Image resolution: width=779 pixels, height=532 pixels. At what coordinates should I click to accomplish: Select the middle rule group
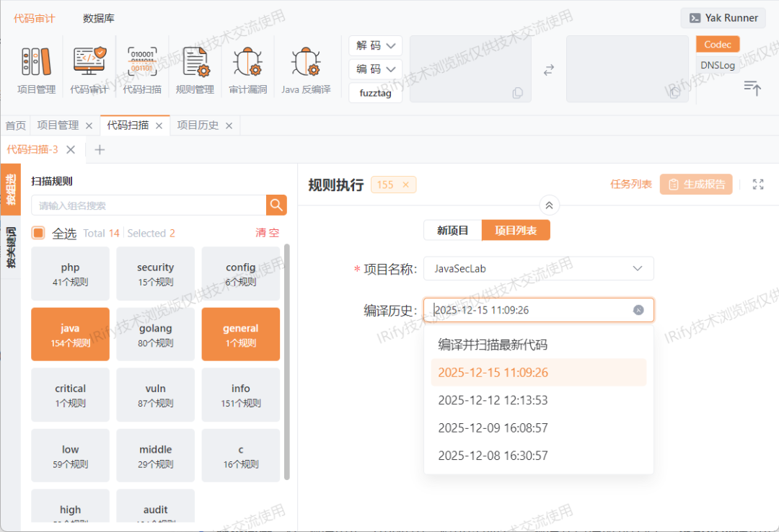point(156,456)
